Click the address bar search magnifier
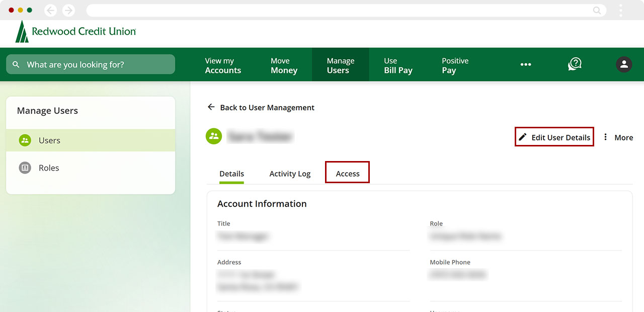This screenshot has height=312, width=644. click(597, 10)
